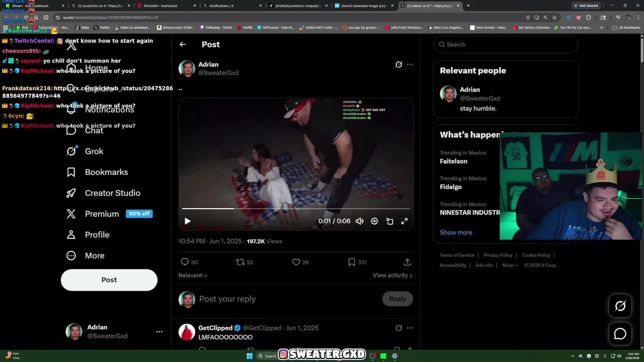Image resolution: width=644 pixels, height=362 pixels.
Task: Switch to Gemini Generated Image tab
Action: (x=363, y=6)
